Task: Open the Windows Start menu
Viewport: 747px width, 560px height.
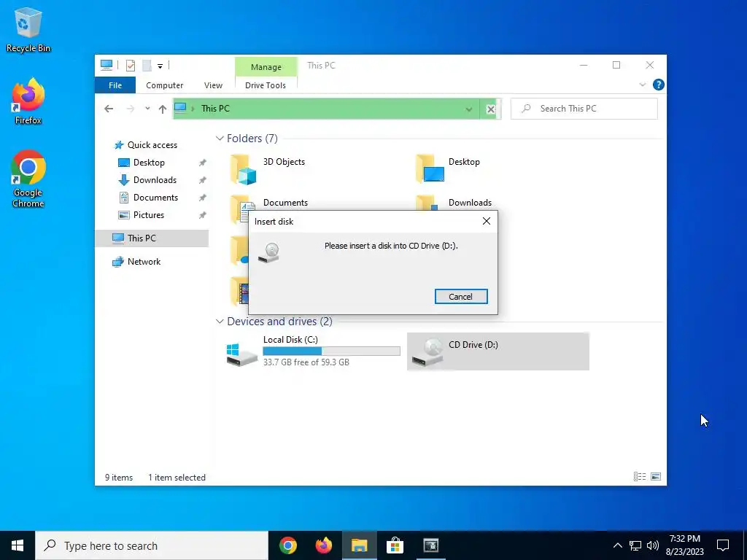Action: (18, 545)
